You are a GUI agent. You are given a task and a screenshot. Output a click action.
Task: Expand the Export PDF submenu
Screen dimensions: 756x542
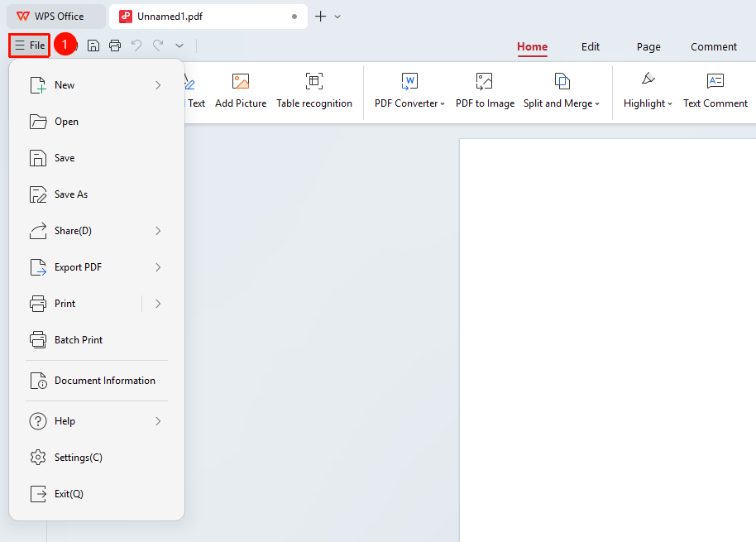click(x=97, y=267)
